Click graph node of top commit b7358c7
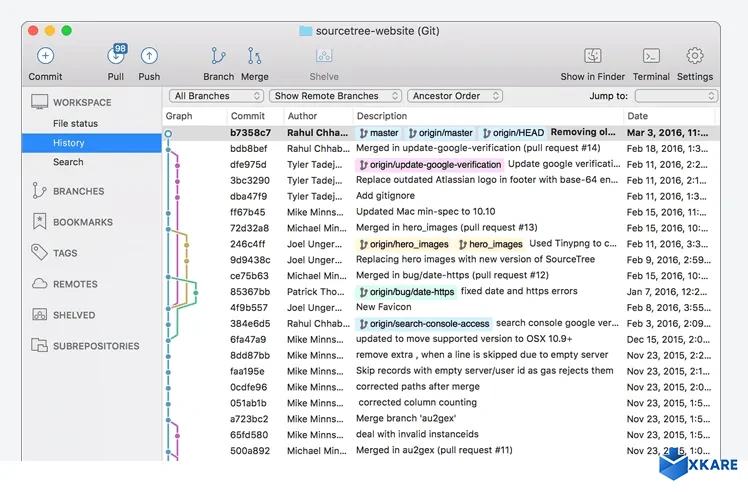The height and width of the screenshot is (492, 748). (168, 134)
